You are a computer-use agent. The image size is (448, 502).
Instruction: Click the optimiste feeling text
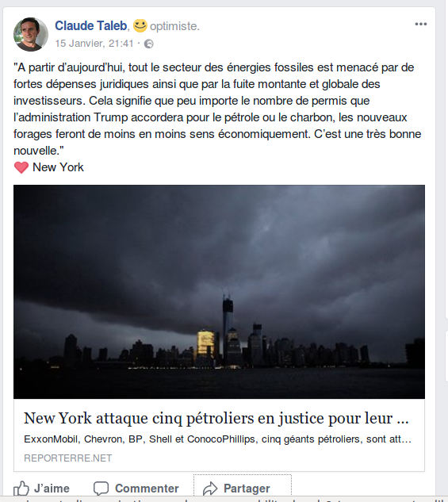pos(174,26)
